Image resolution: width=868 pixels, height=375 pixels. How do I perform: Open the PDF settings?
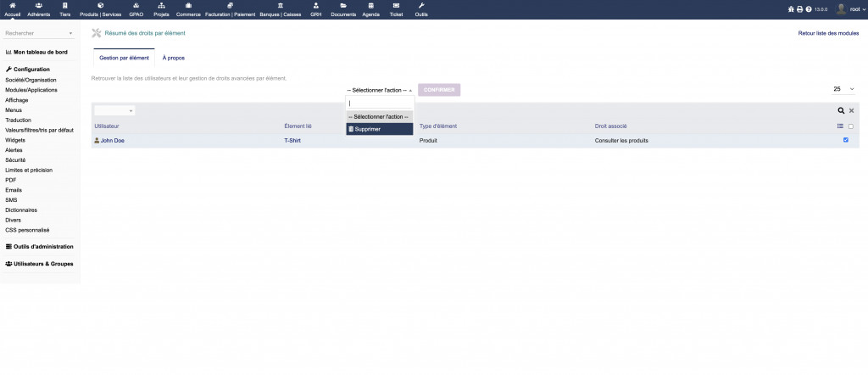tap(10, 180)
